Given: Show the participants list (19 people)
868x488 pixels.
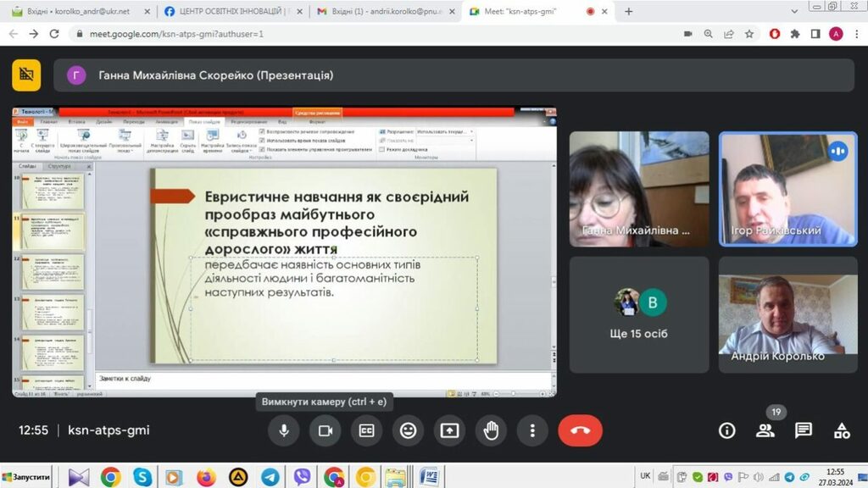Looking at the screenshot, I should pos(765,430).
